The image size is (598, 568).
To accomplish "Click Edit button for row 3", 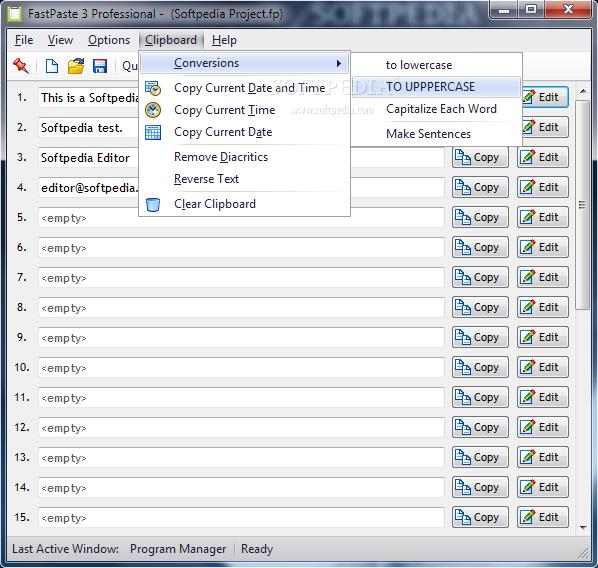I will click(543, 157).
